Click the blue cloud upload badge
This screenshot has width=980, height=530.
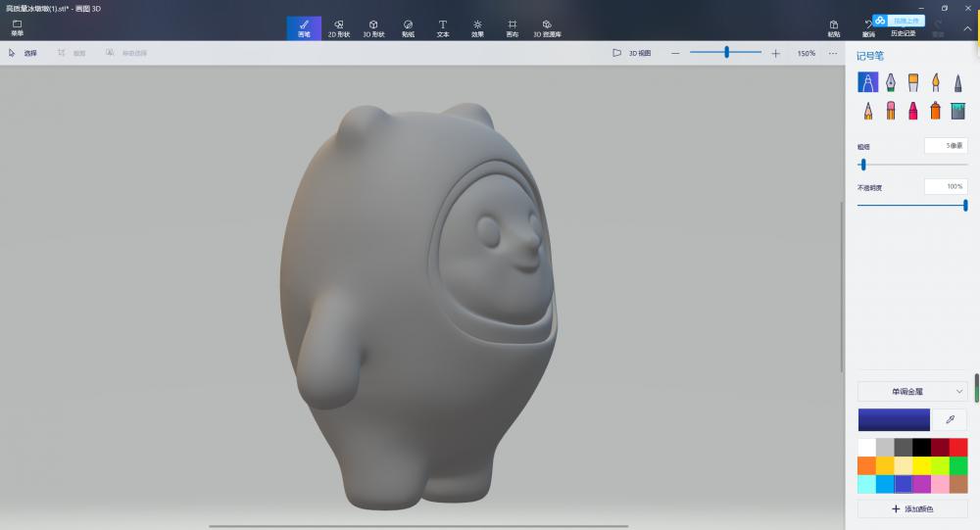898,21
